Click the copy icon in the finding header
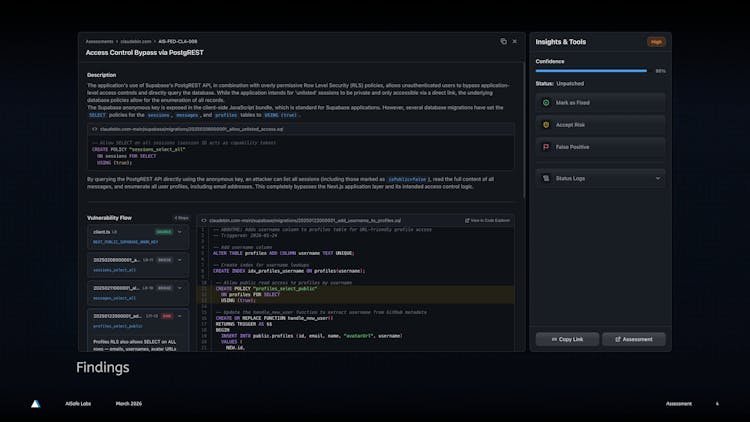Screen dimensions: 750x422 coord(503,42)
